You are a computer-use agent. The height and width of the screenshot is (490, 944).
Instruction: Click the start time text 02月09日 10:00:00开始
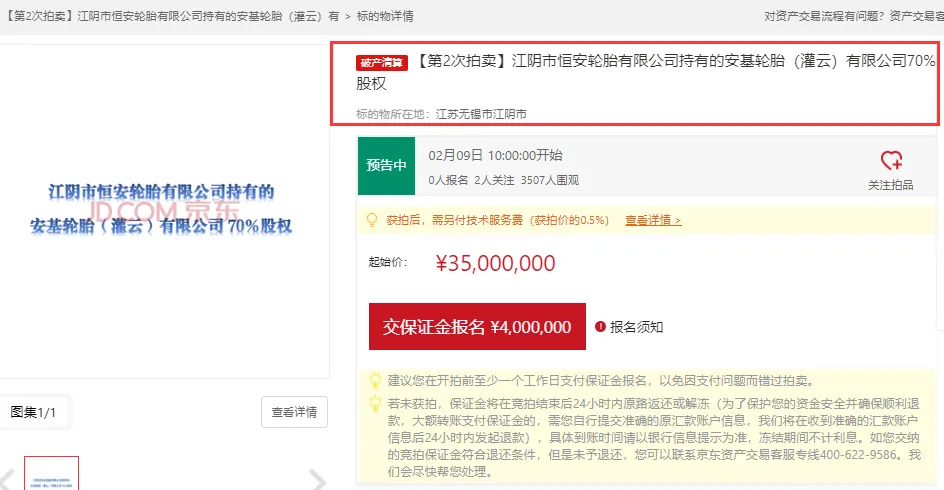pos(495,155)
